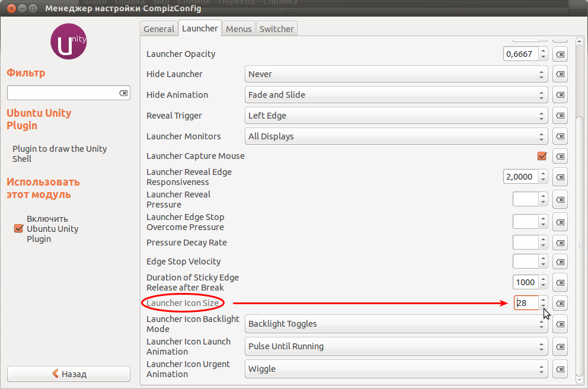
Task: Reset Hide Launcher setting to default
Action: point(560,74)
